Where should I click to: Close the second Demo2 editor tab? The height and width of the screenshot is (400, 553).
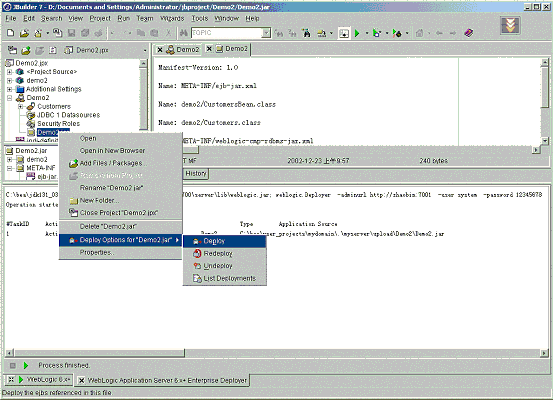coord(209,49)
